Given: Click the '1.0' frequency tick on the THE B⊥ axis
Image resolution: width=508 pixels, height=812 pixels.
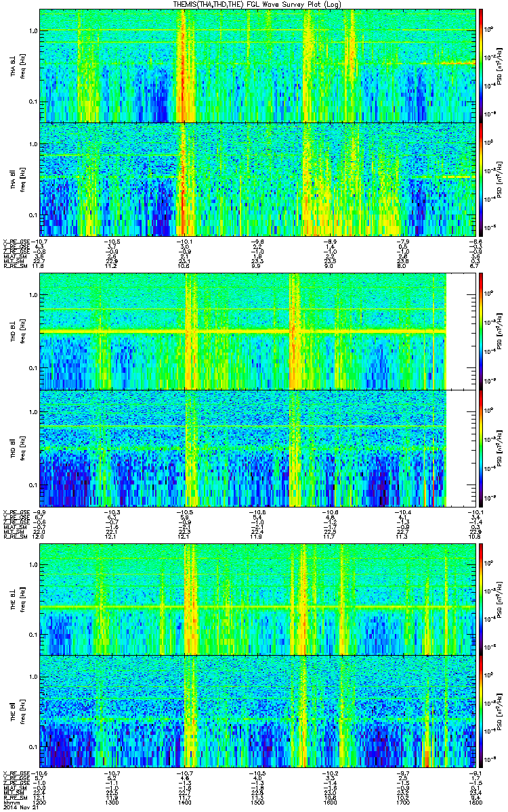Looking at the screenshot, I should [x=33, y=564].
